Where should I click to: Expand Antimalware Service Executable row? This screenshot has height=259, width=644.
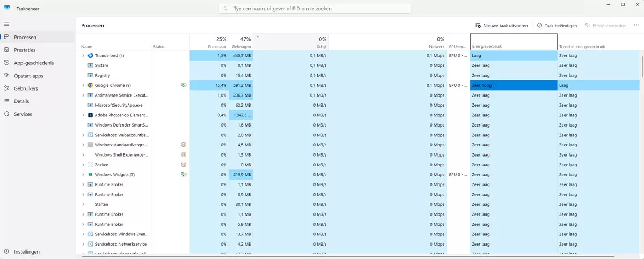tap(83, 95)
